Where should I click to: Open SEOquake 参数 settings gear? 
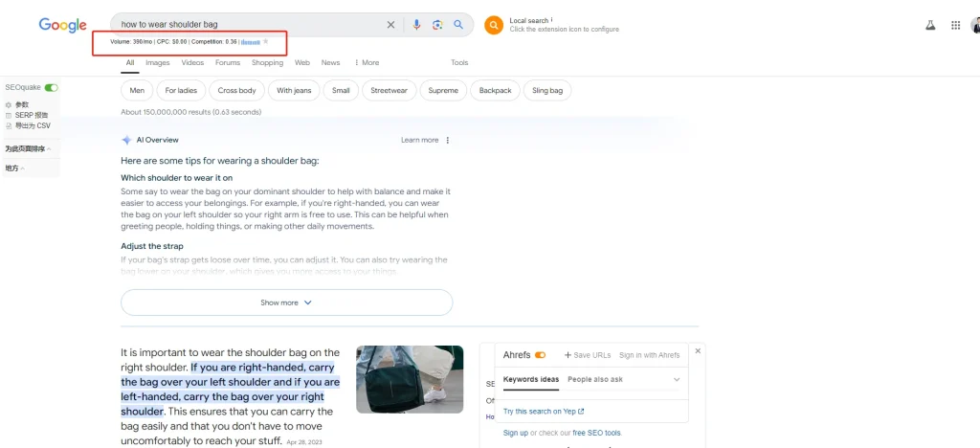[x=9, y=105]
